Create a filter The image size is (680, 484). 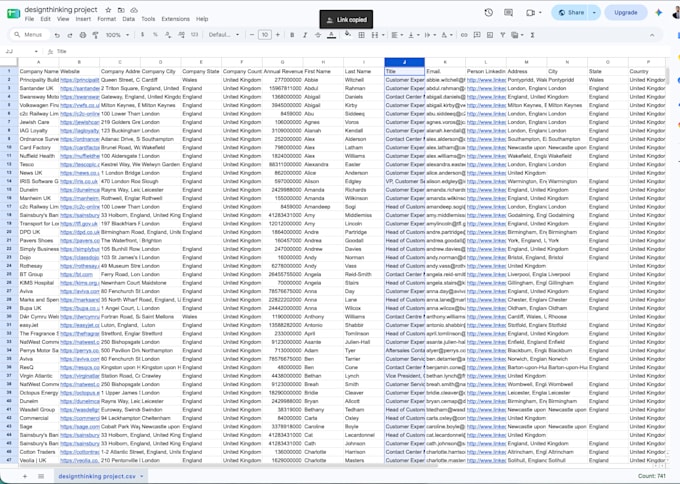click(x=503, y=35)
